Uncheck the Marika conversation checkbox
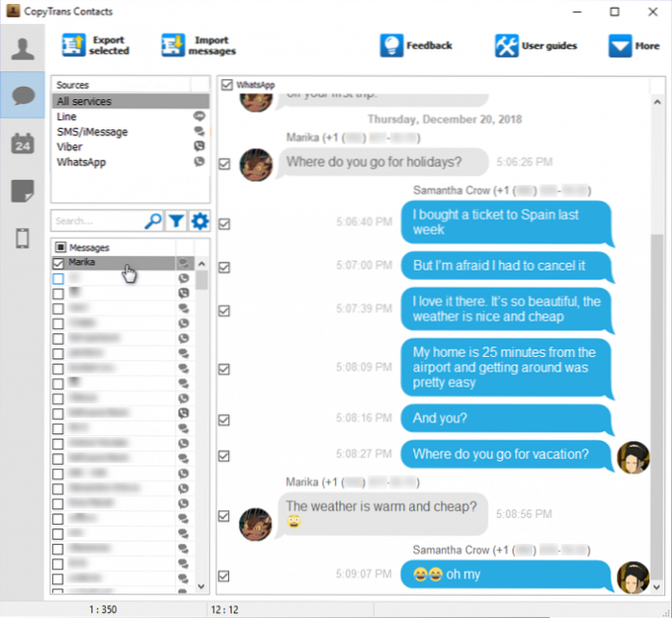Viewport: 672px width, 618px height. pyautogui.click(x=59, y=263)
